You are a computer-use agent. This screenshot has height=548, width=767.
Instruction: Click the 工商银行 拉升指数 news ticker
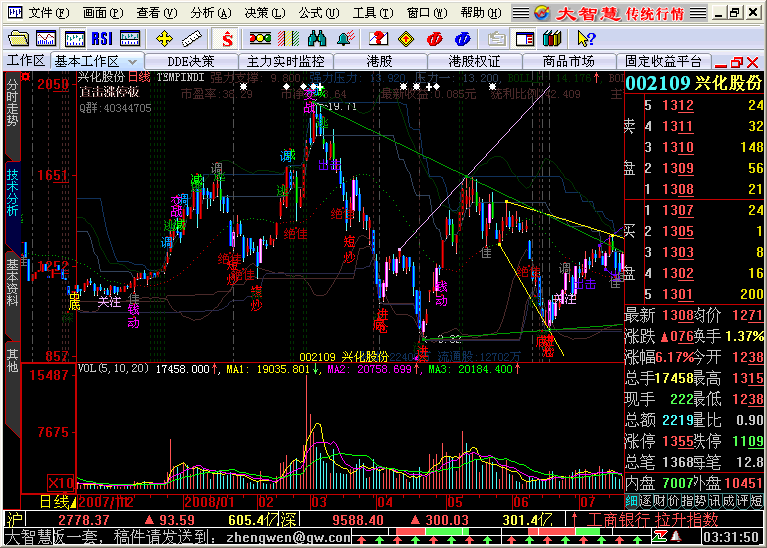pyautogui.click(x=652, y=519)
